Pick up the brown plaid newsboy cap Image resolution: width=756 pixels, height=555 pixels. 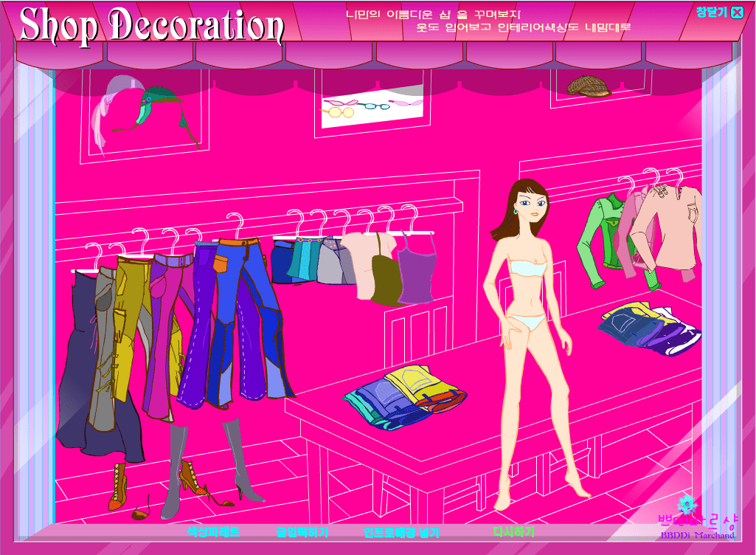(x=589, y=86)
